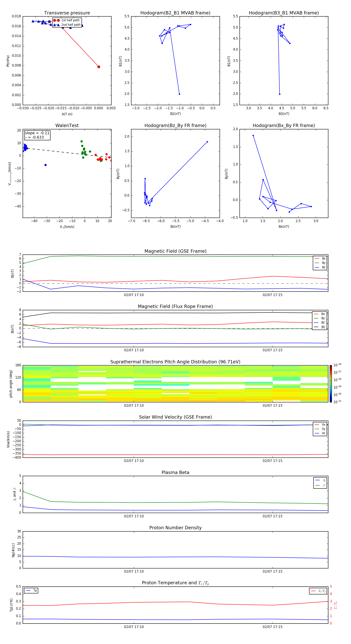
Task: Click the "Transverse pressure" plot title
Action: click(67, 13)
